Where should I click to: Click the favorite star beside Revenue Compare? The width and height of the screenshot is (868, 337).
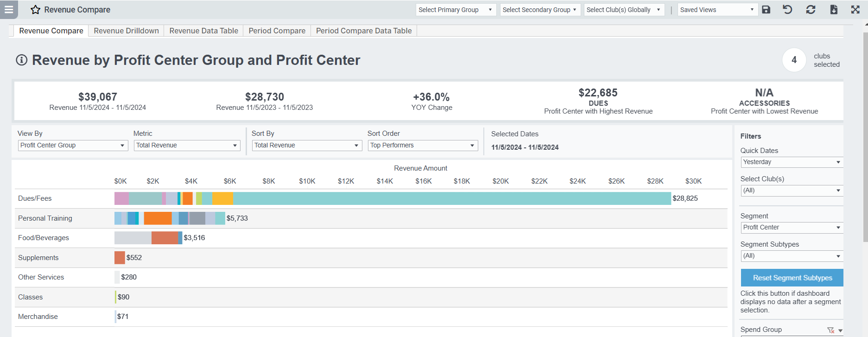[x=35, y=10]
